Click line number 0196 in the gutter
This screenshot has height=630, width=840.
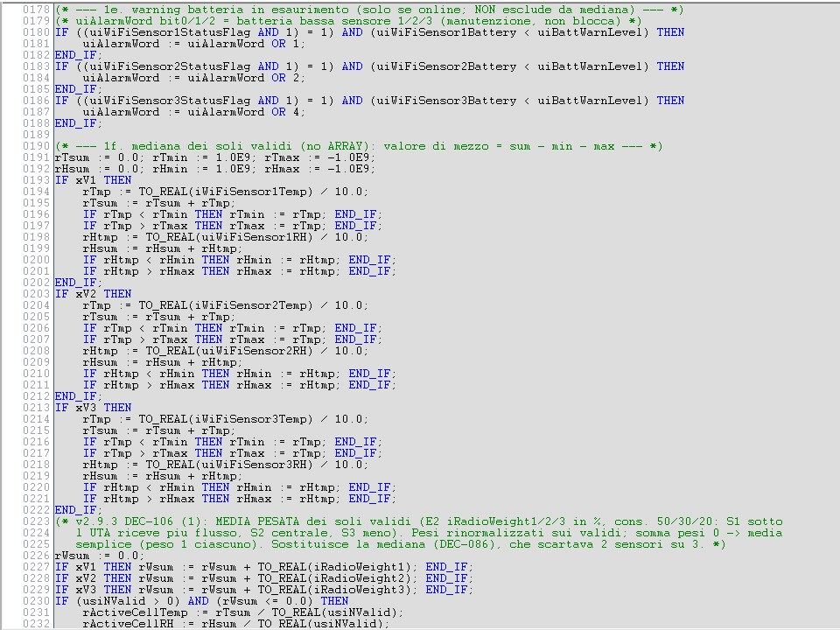(37, 214)
